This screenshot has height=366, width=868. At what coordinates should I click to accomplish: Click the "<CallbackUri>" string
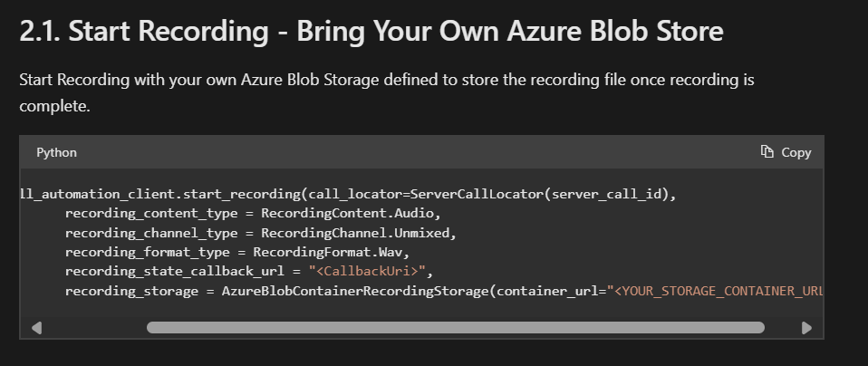pos(368,271)
